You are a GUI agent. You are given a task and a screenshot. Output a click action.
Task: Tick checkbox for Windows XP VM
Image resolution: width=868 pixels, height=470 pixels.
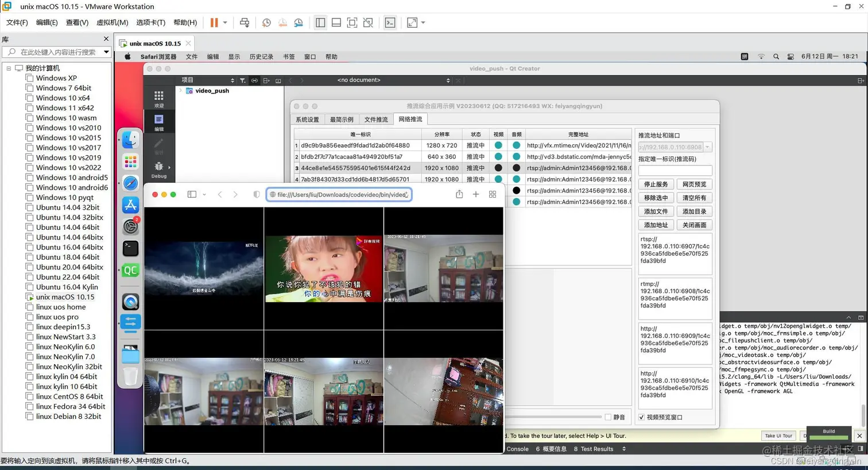(x=29, y=78)
